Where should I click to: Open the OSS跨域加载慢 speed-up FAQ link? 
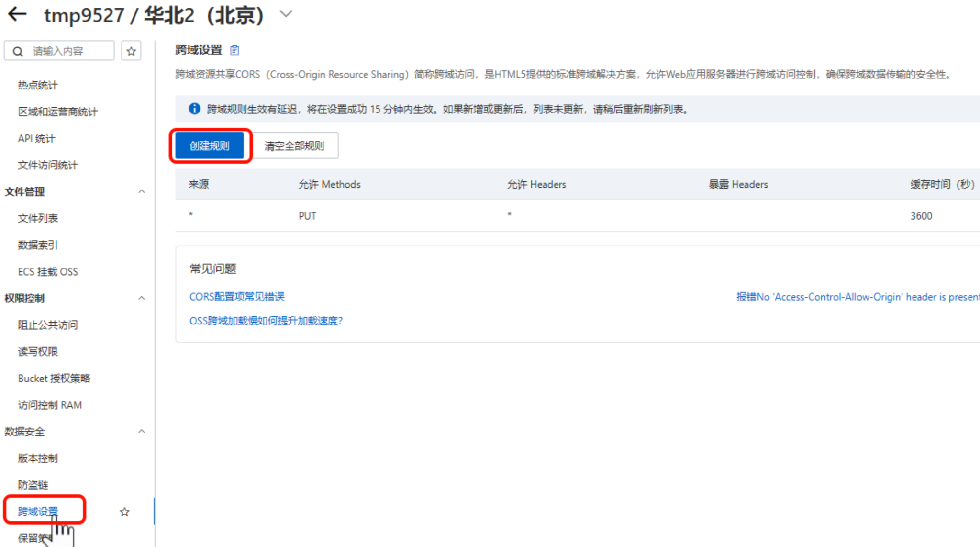tap(266, 321)
